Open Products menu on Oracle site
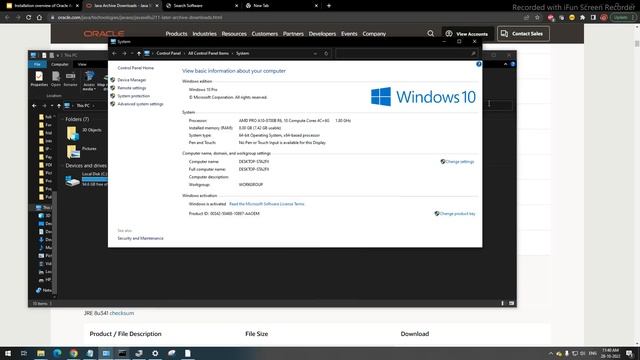The image size is (640, 360). (x=176, y=34)
